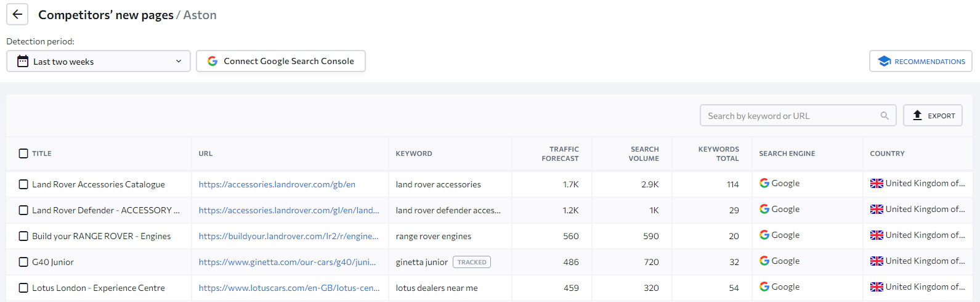Select the title 'G40 Junior'
980x302 pixels.
point(53,262)
